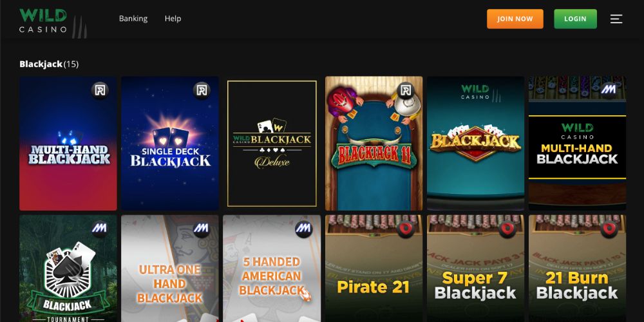
Task: Launch the Blackjack 11 game
Action: 374,144
